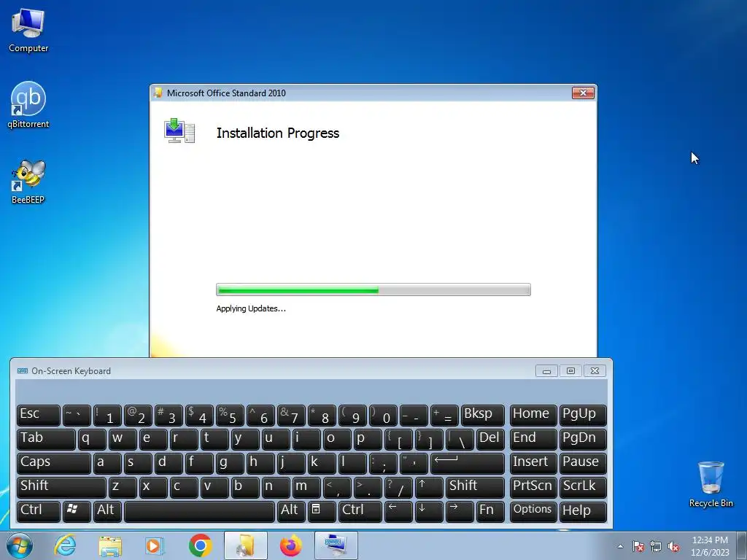Click the Windows logo key on keyboard

click(77, 511)
